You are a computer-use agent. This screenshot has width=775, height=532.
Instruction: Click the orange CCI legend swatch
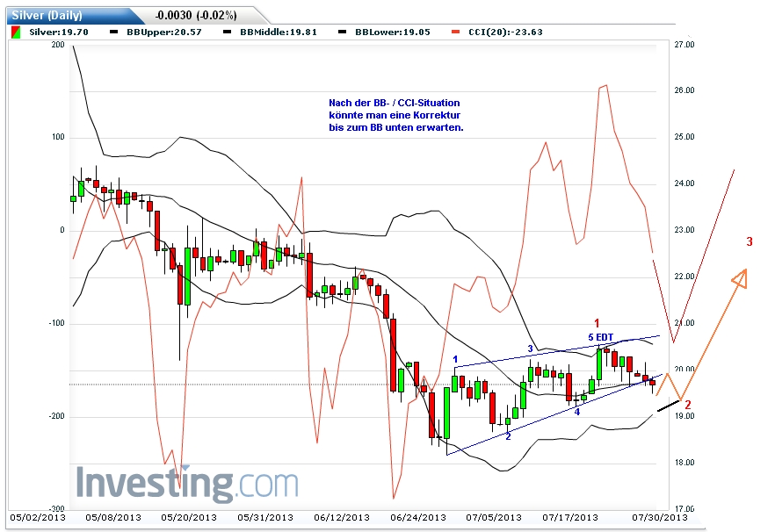point(456,32)
